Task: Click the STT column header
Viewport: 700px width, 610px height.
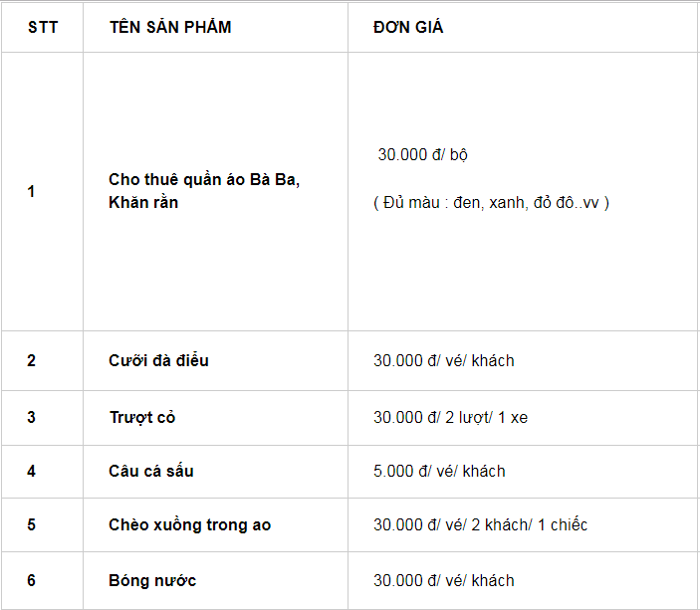Action: [43, 27]
